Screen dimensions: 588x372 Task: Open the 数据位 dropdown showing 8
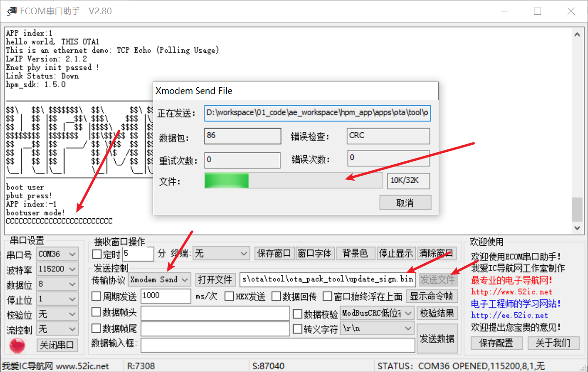[57, 284]
